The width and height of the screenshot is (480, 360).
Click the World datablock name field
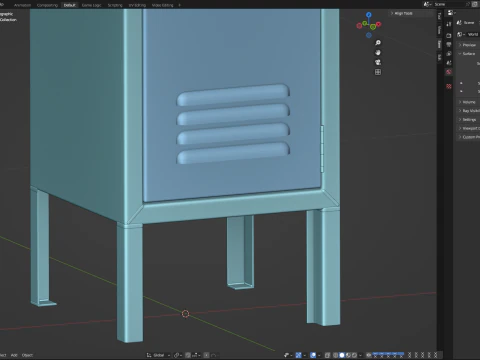[x=473, y=34]
